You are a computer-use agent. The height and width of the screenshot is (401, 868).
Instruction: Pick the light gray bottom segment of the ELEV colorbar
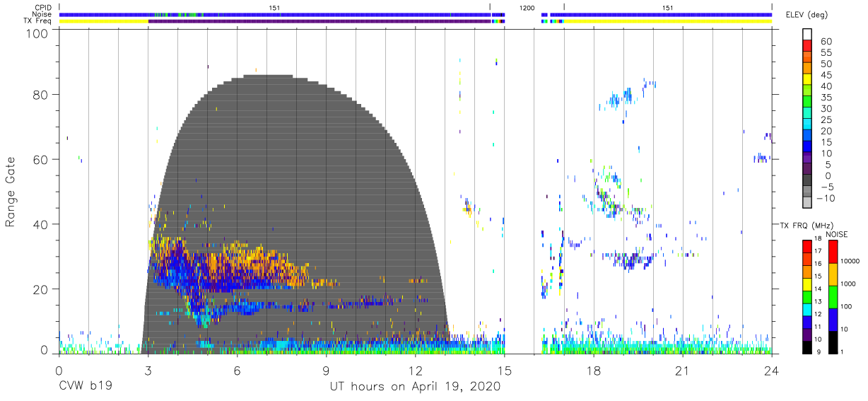807,202
